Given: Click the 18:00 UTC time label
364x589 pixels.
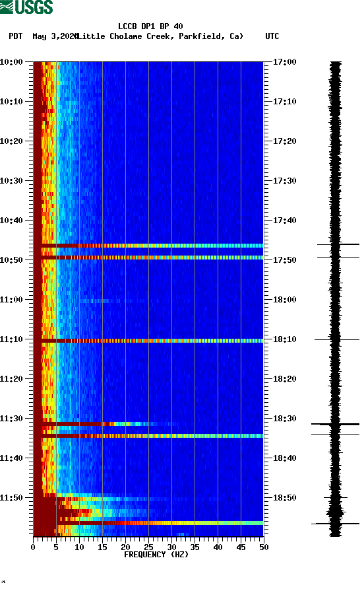Looking at the screenshot, I should click(284, 300).
